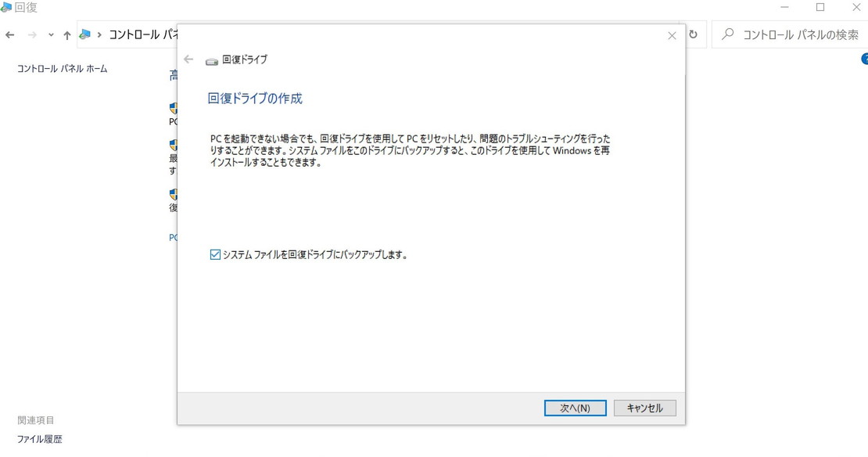Click the キャンセル button
This screenshot has height=457, width=868.
[x=644, y=408]
